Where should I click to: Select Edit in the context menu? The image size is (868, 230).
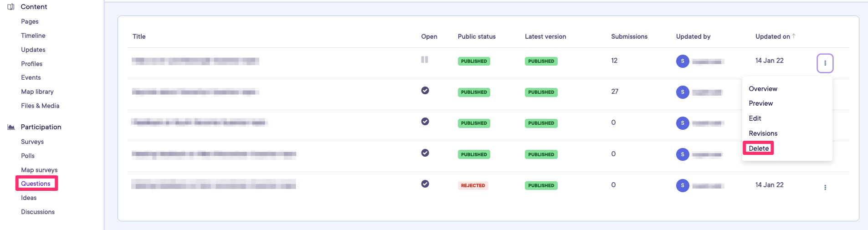coord(755,118)
